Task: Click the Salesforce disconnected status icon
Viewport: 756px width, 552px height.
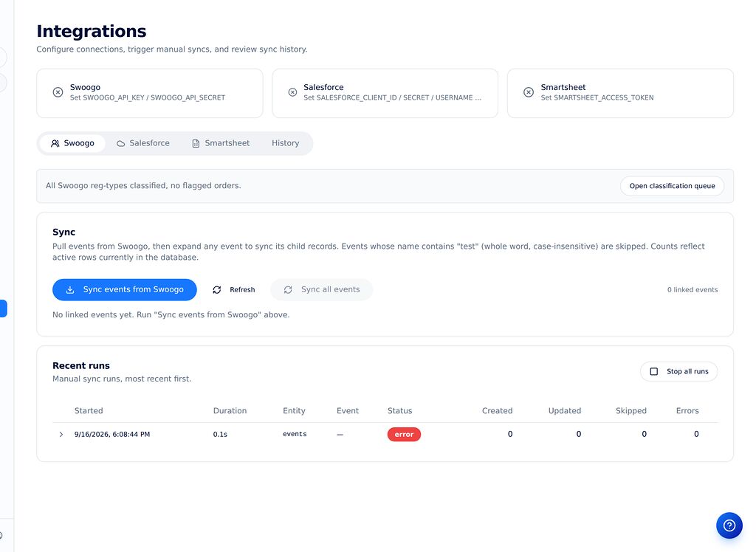Action: tap(292, 92)
